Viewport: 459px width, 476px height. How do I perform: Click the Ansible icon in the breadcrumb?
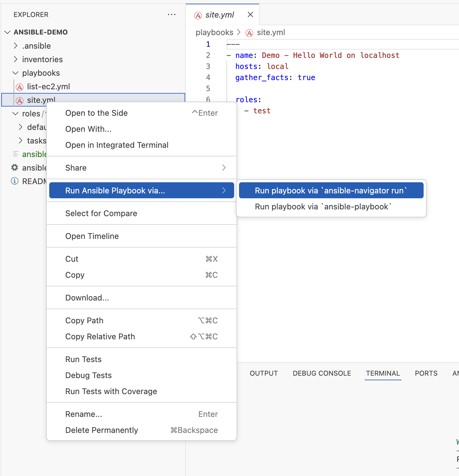click(x=249, y=33)
